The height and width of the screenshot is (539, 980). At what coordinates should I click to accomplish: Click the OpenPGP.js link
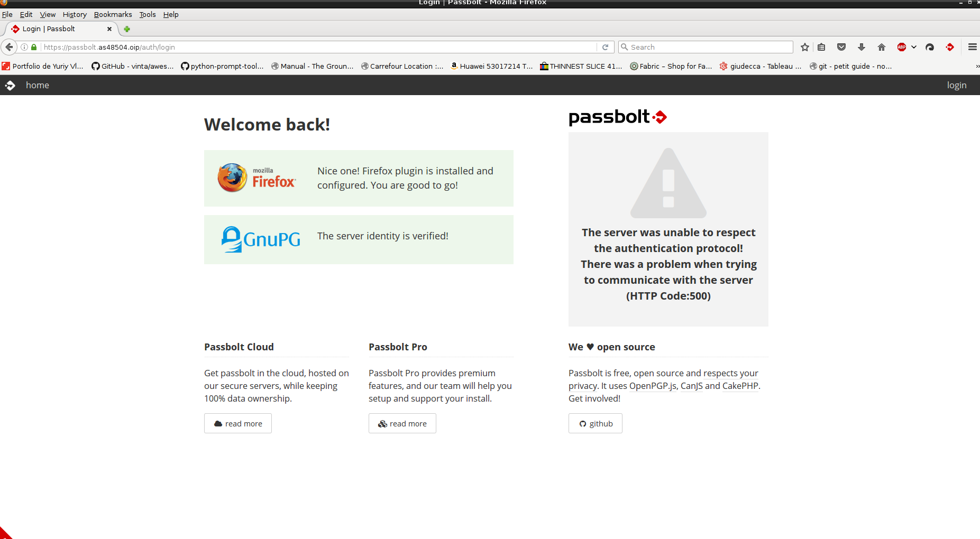652,386
